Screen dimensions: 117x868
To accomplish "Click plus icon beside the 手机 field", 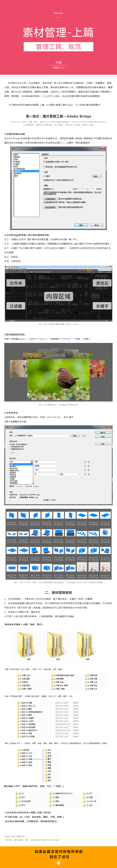I will point(89,462).
